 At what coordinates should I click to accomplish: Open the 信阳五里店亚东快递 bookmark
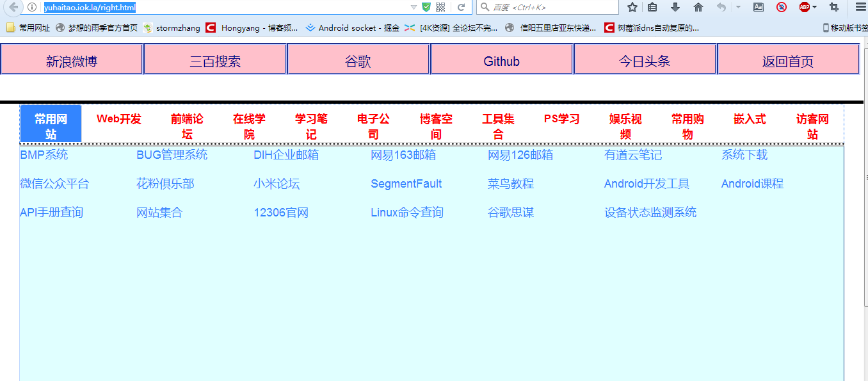click(x=551, y=28)
